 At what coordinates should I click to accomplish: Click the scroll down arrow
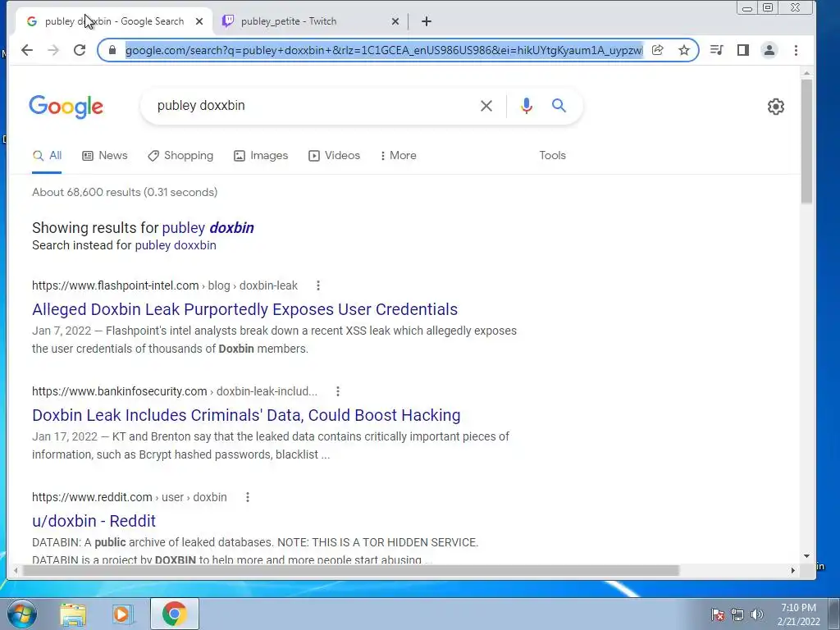[x=807, y=557]
